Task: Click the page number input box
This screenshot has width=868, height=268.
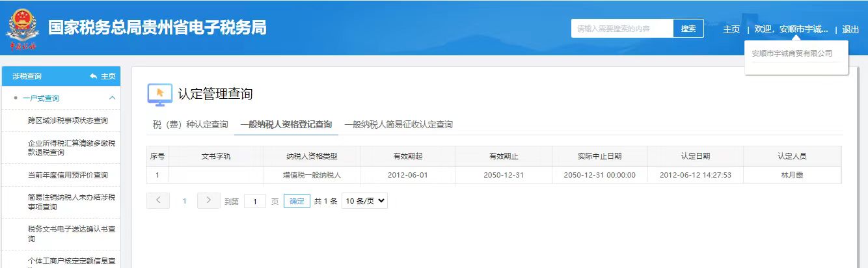Action: tap(255, 202)
